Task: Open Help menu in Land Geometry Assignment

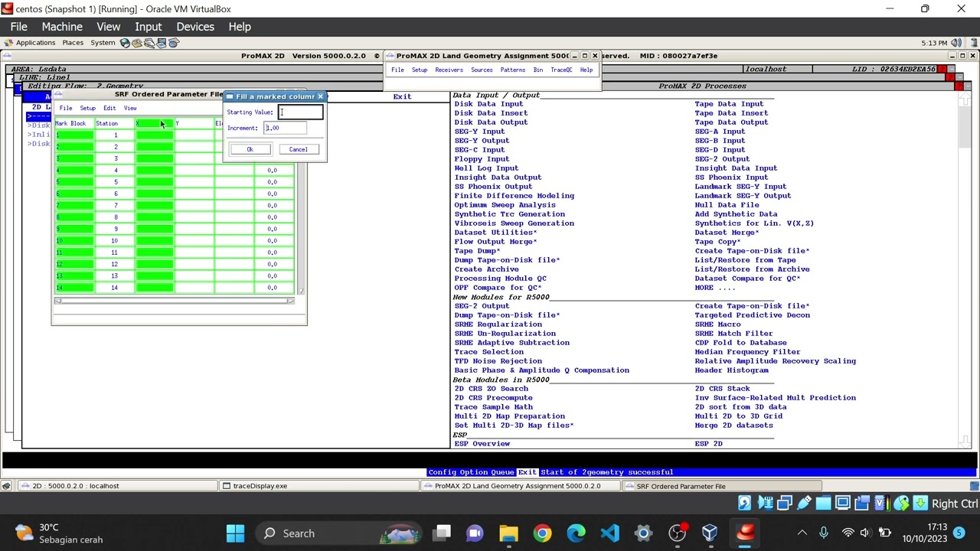Action: [586, 70]
